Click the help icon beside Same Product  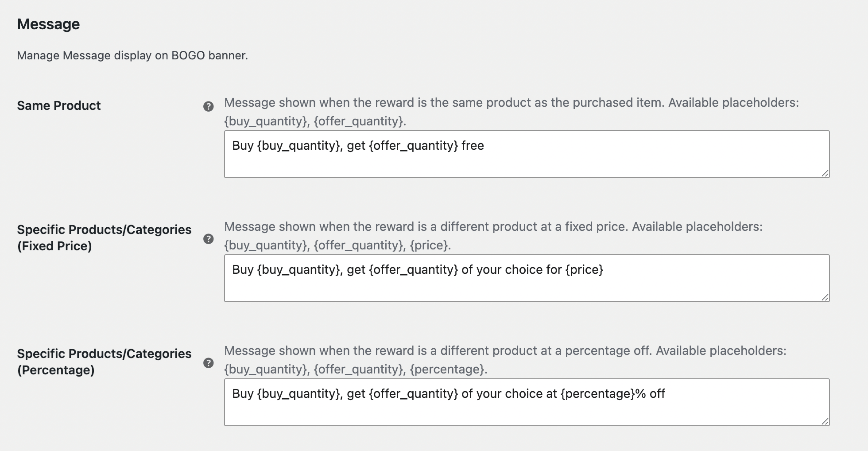coord(208,106)
